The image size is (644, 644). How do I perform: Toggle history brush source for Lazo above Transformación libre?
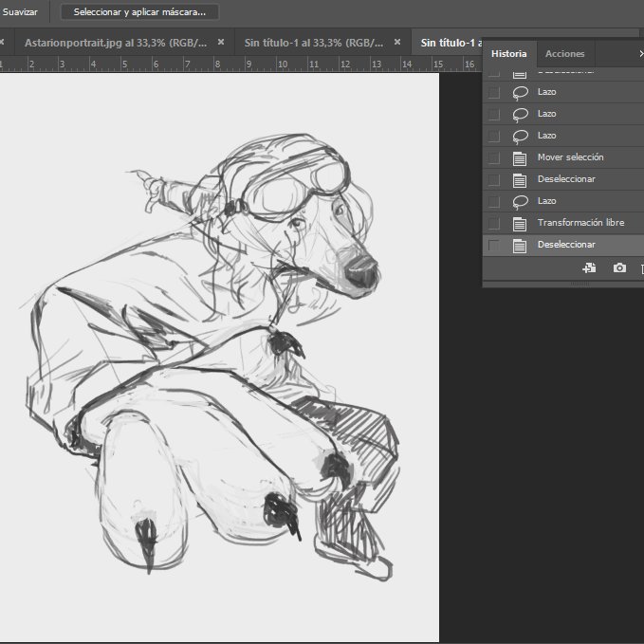coord(494,201)
